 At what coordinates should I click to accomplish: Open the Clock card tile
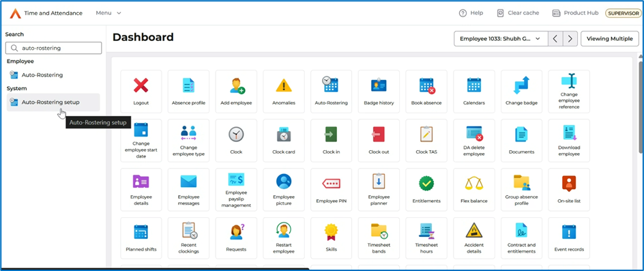coord(284,141)
